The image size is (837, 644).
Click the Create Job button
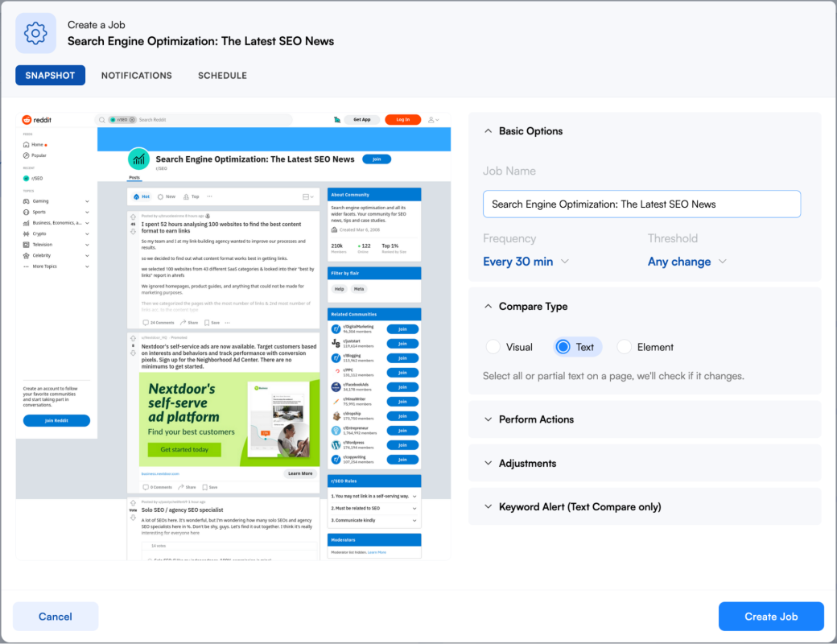[771, 617]
